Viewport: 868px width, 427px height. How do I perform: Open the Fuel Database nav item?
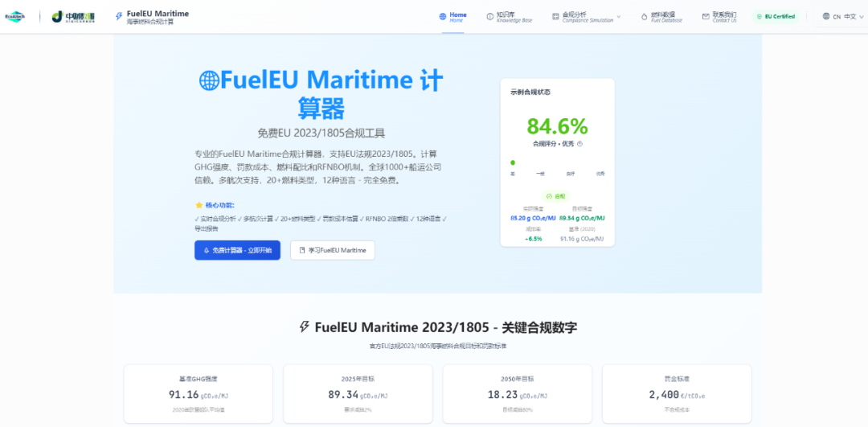tap(661, 17)
